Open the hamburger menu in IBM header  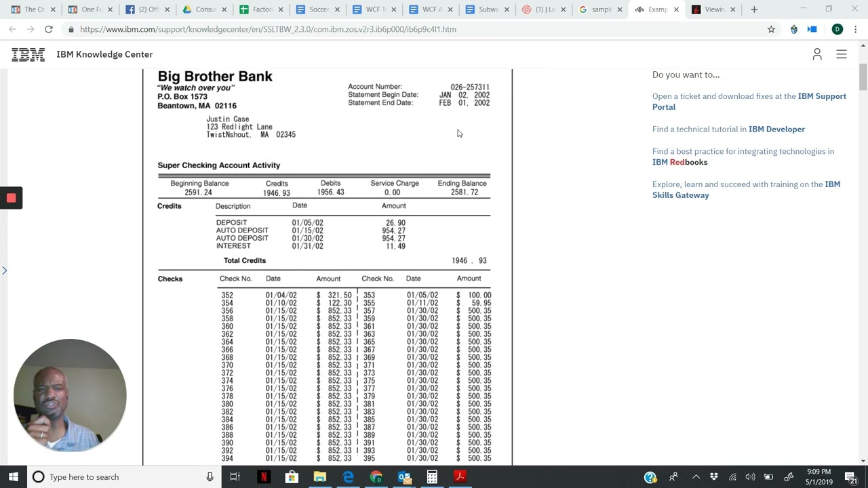click(x=842, y=54)
